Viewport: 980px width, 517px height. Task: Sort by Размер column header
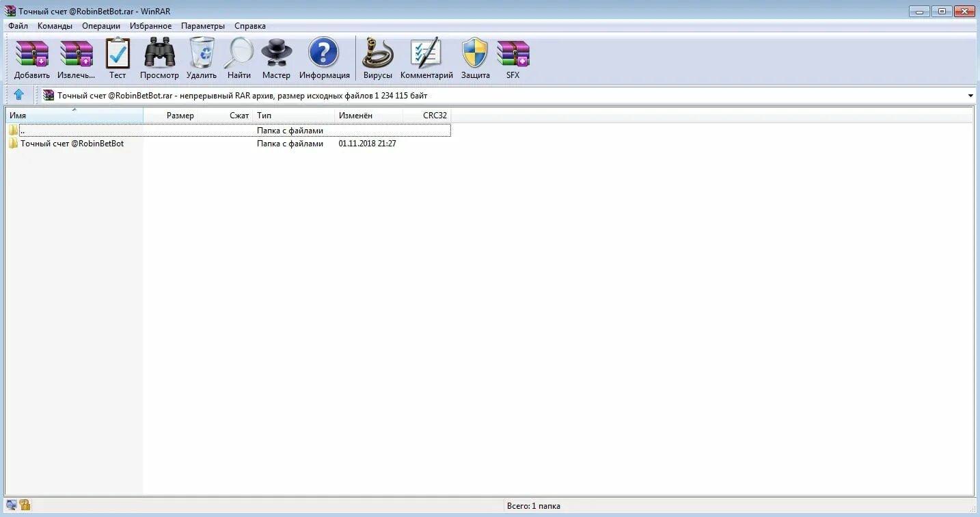click(171, 116)
